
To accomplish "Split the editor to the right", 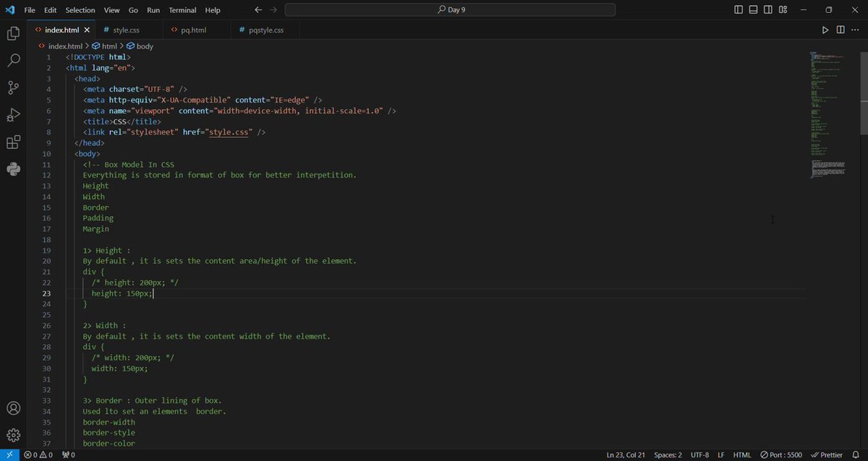I will [x=841, y=30].
